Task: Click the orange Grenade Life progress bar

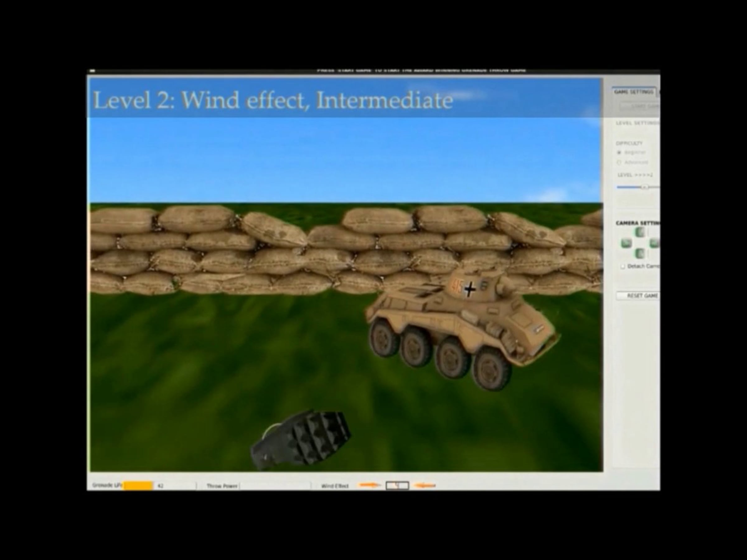Action: (x=138, y=486)
